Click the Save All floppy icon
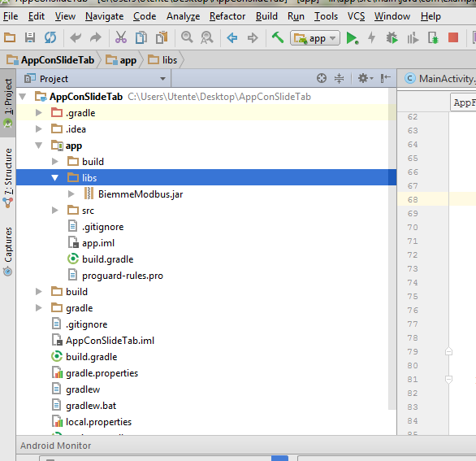The width and height of the screenshot is (476, 461). [x=30, y=38]
